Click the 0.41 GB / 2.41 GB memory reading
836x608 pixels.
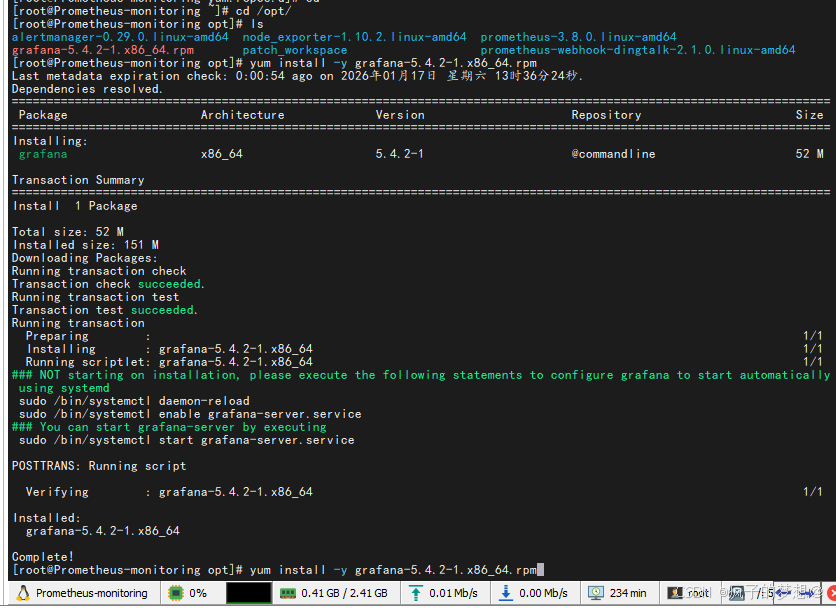click(344, 593)
